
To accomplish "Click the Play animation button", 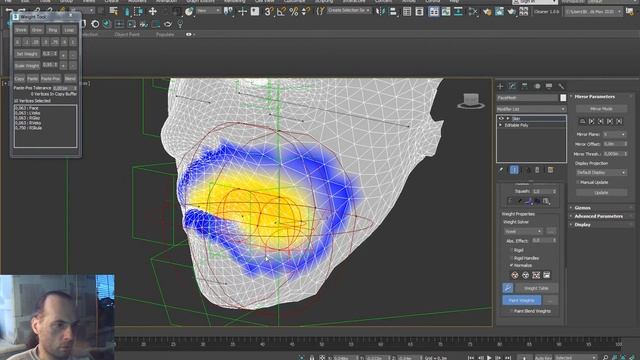I will [x=489, y=358].
